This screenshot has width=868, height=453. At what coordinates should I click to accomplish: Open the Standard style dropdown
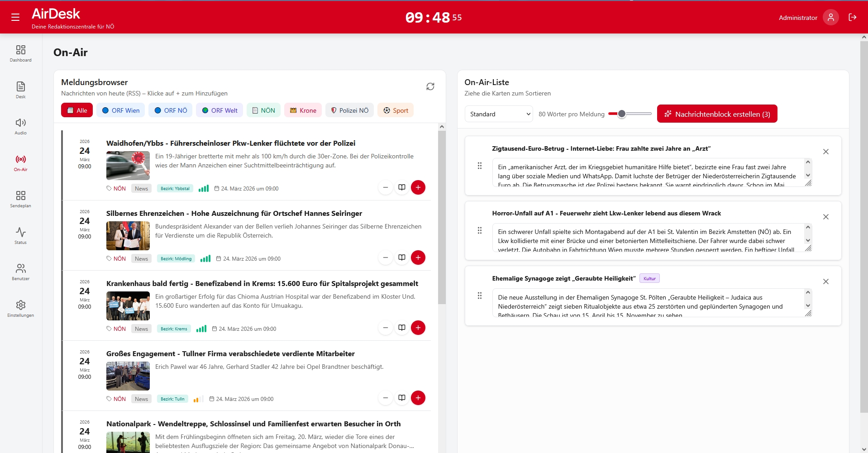coord(499,114)
